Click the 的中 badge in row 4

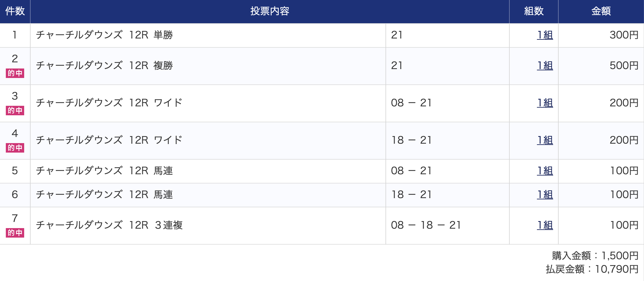[x=15, y=148]
